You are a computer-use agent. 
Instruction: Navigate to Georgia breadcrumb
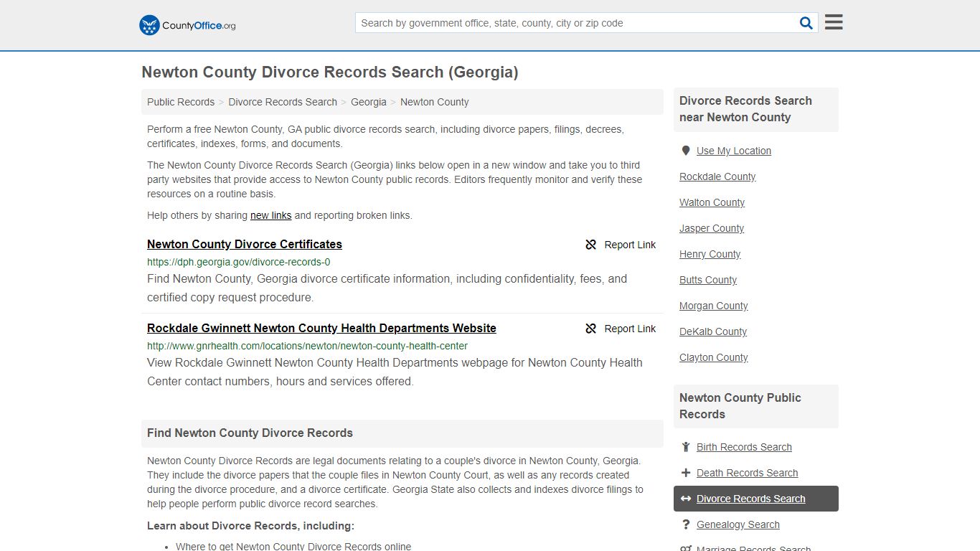(x=369, y=102)
